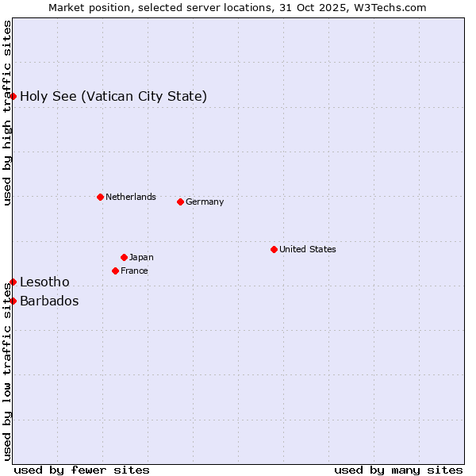Click the Germany red diamond marker
Image resolution: width=476 pixels, height=476 pixels.
tap(180, 202)
